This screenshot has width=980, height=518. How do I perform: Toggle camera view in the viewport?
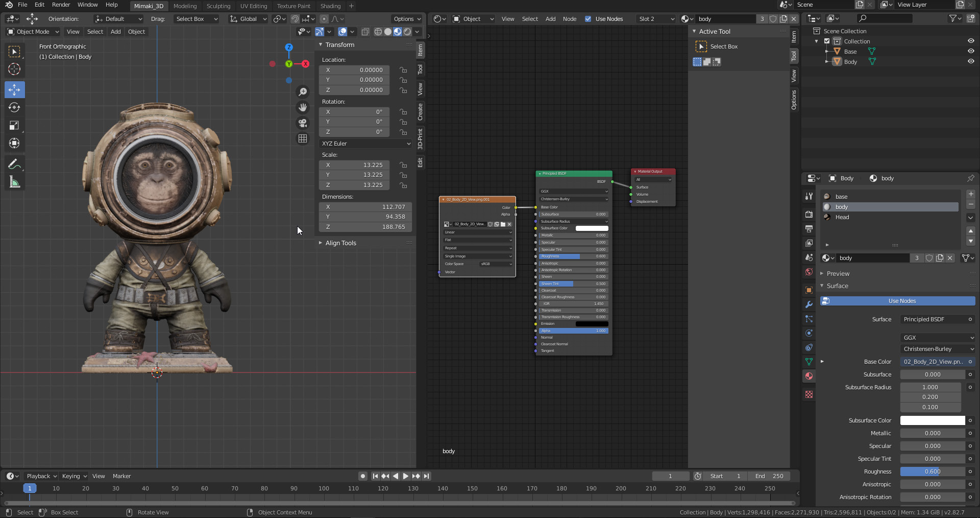tap(303, 123)
